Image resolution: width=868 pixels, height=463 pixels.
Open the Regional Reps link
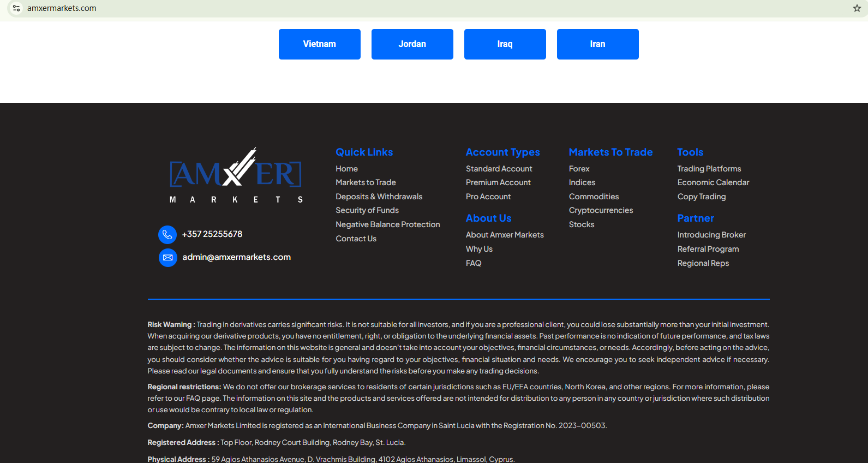(x=703, y=263)
